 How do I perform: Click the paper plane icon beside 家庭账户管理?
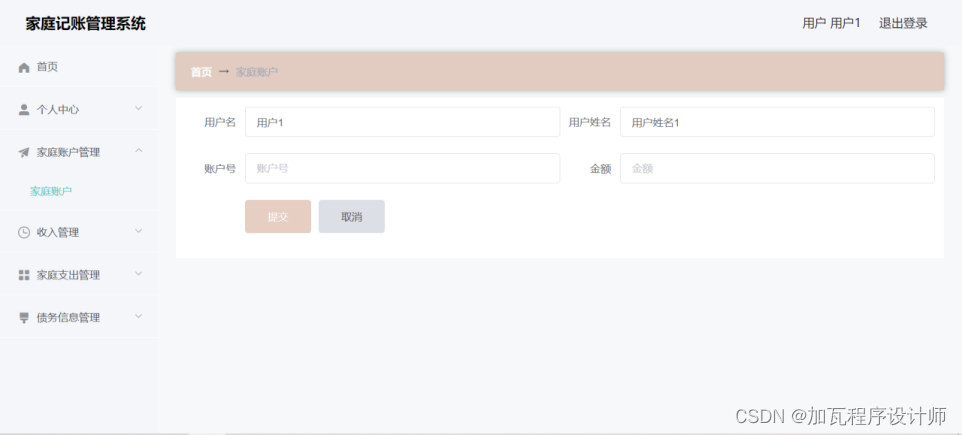24,152
